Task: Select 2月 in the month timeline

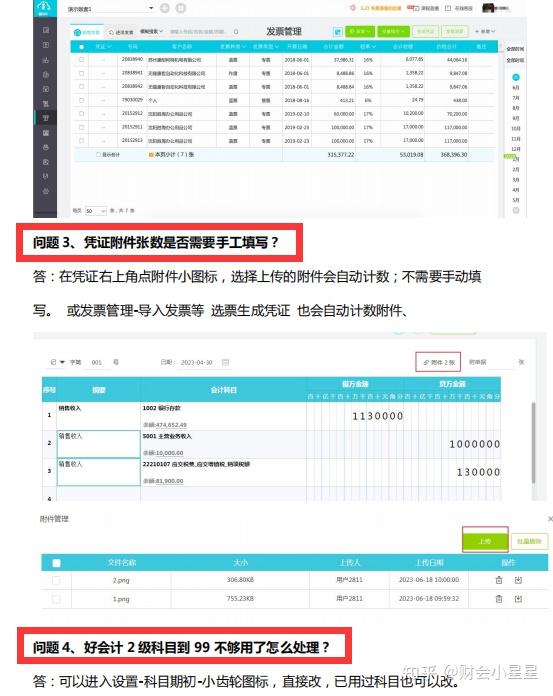Action: click(516, 170)
